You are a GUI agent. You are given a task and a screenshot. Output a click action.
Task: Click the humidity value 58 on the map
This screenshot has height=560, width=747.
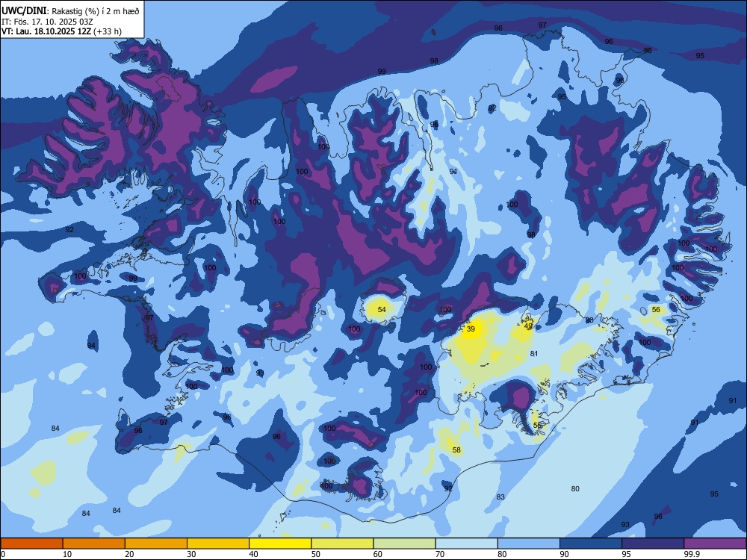coord(456,450)
